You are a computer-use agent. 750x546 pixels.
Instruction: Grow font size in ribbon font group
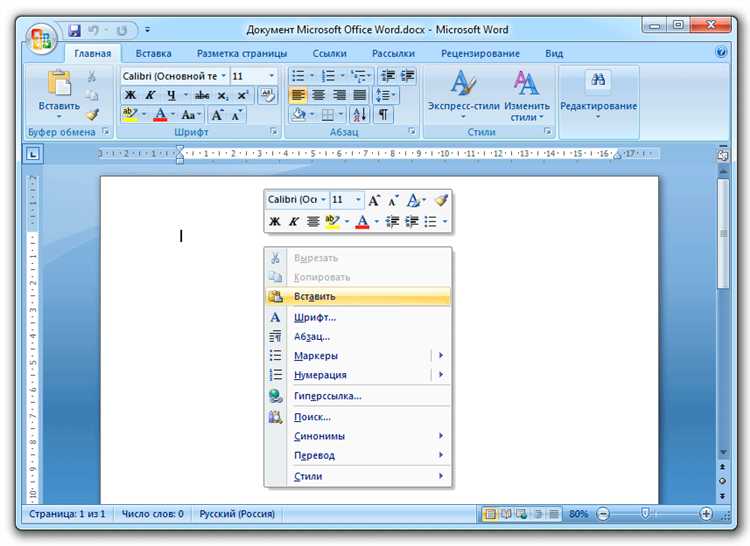coord(218,115)
